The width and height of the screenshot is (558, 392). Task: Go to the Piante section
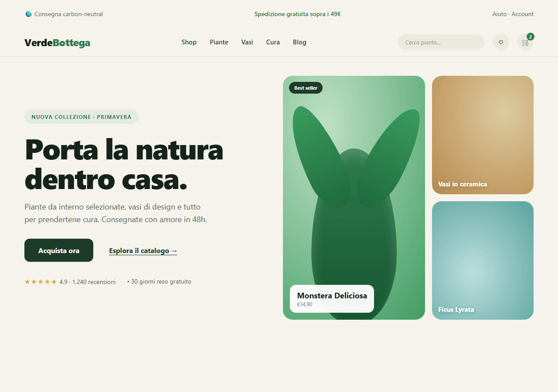tap(219, 42)
